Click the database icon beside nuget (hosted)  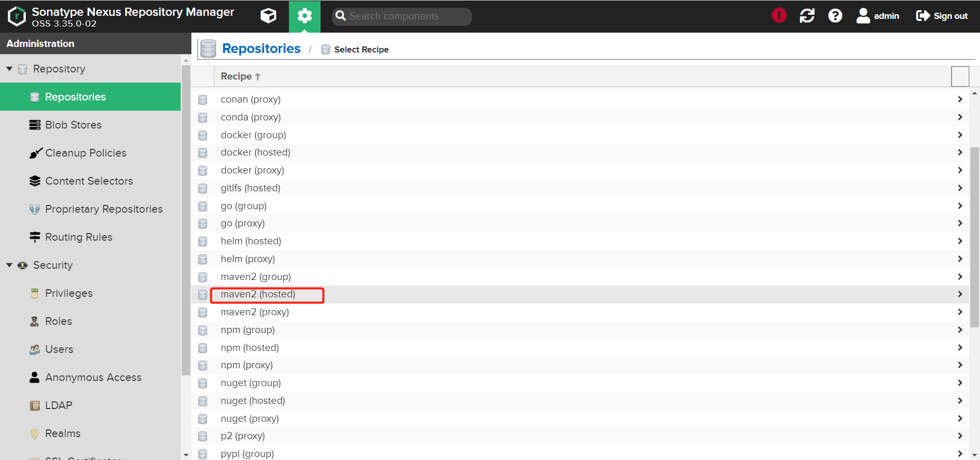tap(203, 401)
